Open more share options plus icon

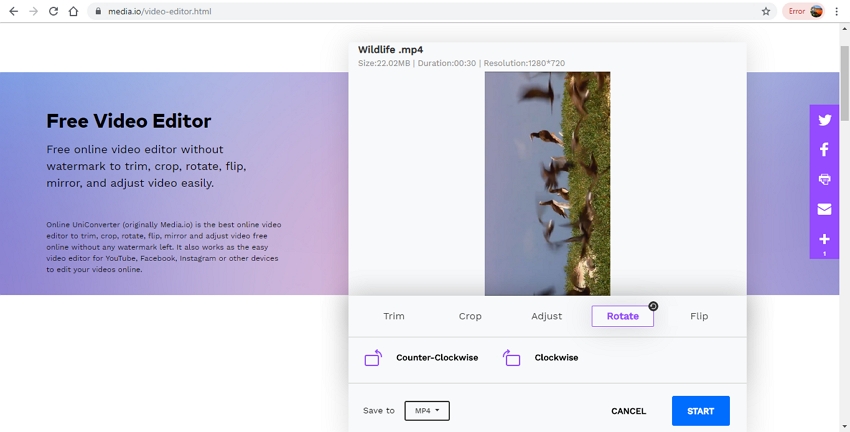click(x=824, y=240)
